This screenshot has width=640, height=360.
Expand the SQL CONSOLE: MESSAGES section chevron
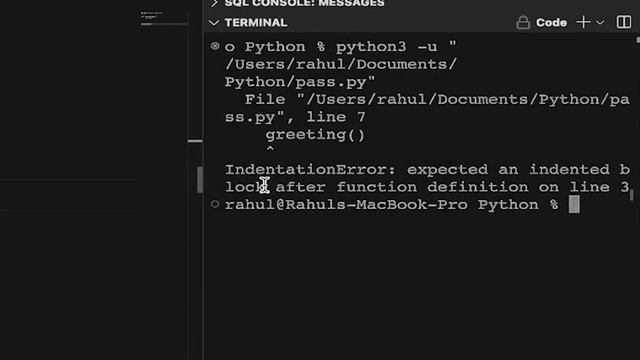pos(214,3)
